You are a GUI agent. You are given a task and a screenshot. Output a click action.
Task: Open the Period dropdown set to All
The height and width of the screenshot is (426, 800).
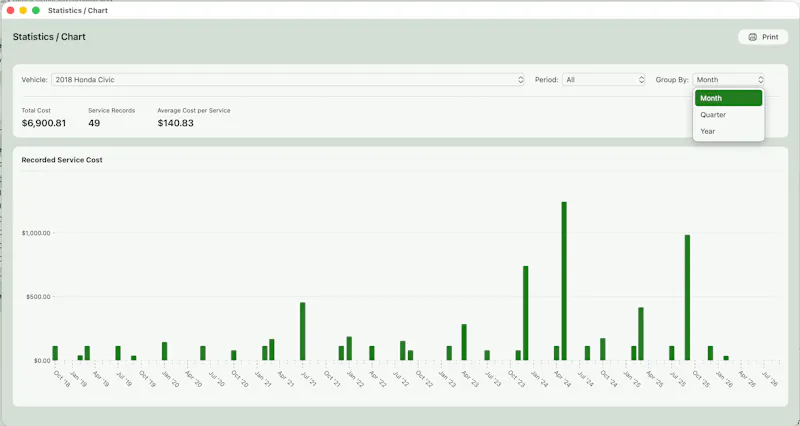coord(604,80)
